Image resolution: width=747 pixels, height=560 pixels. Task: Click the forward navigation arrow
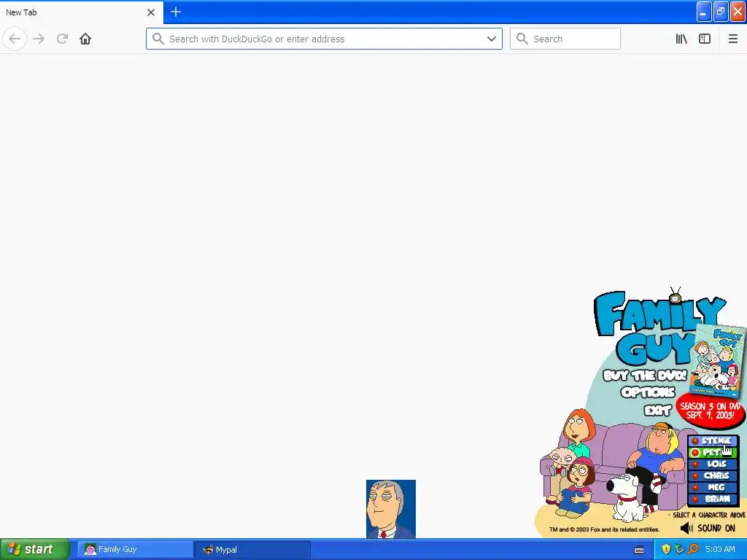[39, 39]
